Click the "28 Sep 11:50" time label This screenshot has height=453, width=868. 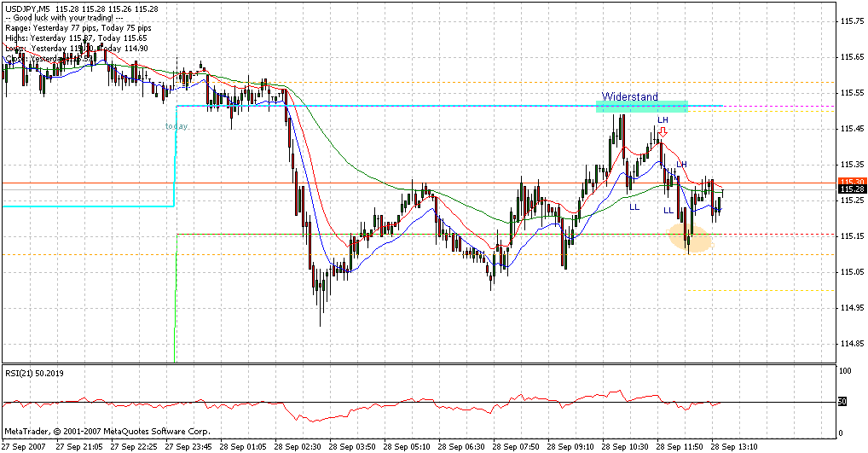pos(680,446)
